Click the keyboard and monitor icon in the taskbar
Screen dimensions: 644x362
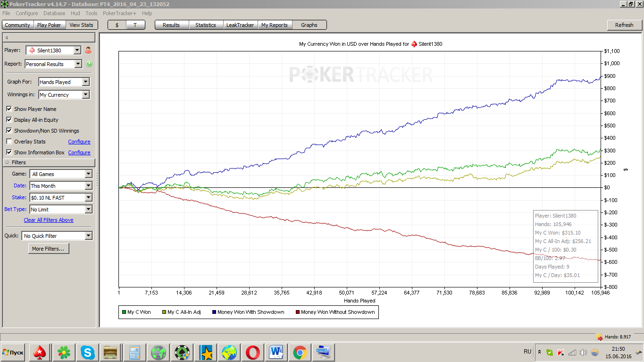click(324, 352)
